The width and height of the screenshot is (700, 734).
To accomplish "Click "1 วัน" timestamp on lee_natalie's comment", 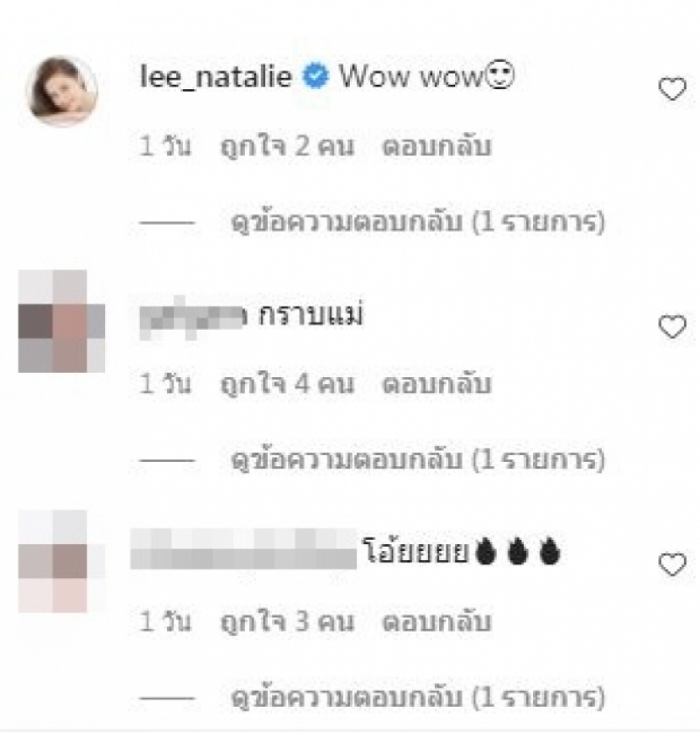I will [165, 146].
